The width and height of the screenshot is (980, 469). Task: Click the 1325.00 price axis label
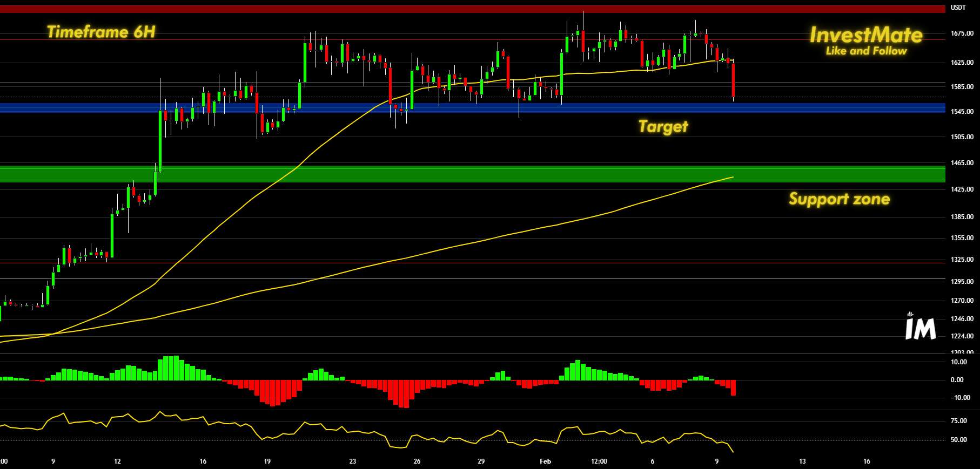tap(962, 260)
